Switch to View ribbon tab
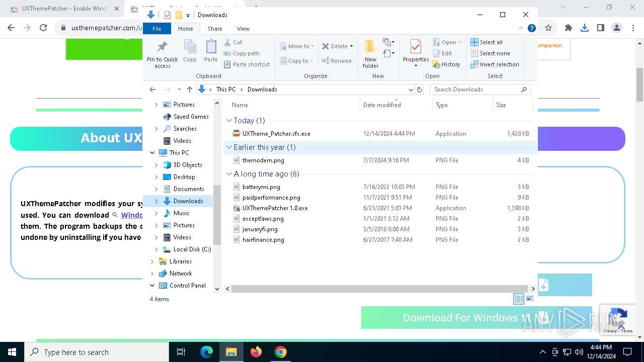The height and width of the screenshot is (362, 644). click(x=243, y=29)
